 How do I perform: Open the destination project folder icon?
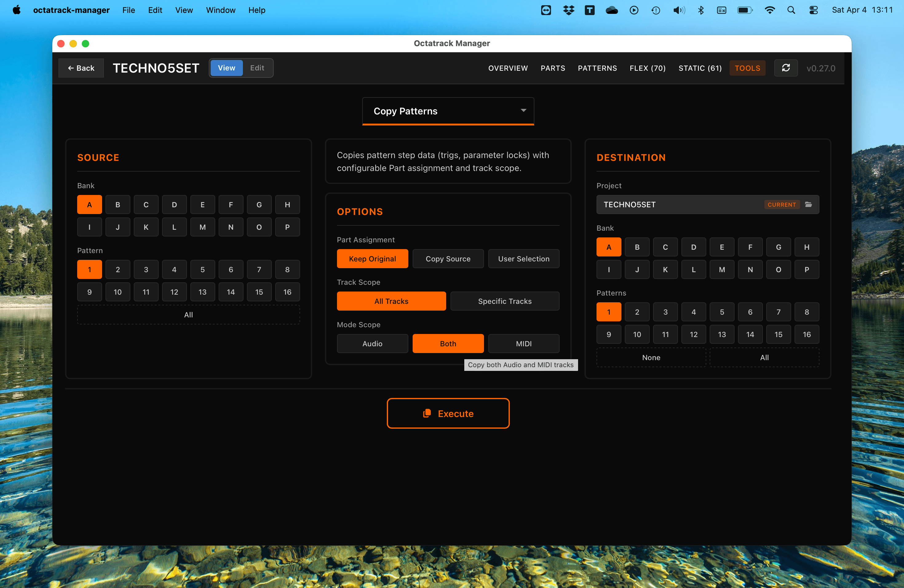(809, 205)
